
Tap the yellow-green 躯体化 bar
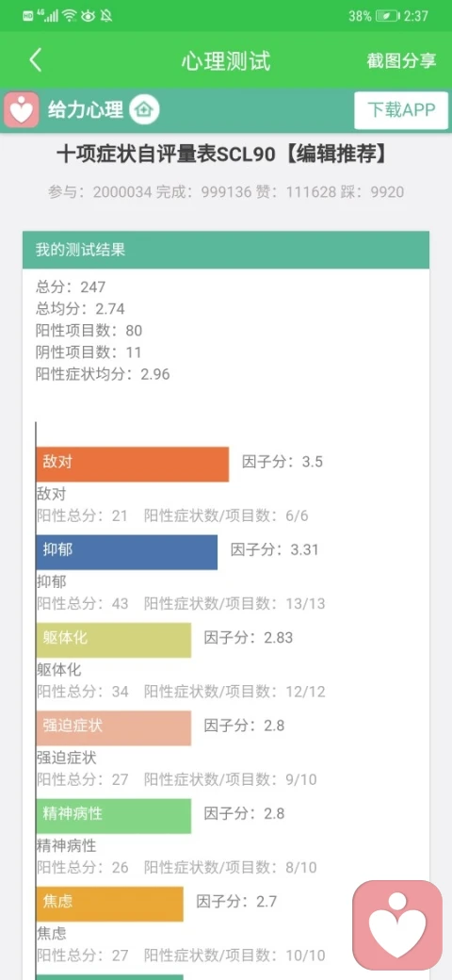114,640
